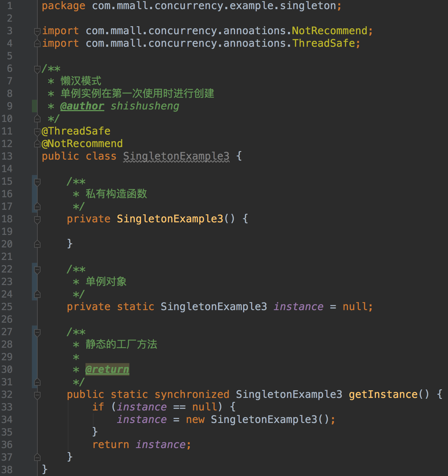
Task: Click line number 25 in the gutter
Action: click(x=7, y=307)
